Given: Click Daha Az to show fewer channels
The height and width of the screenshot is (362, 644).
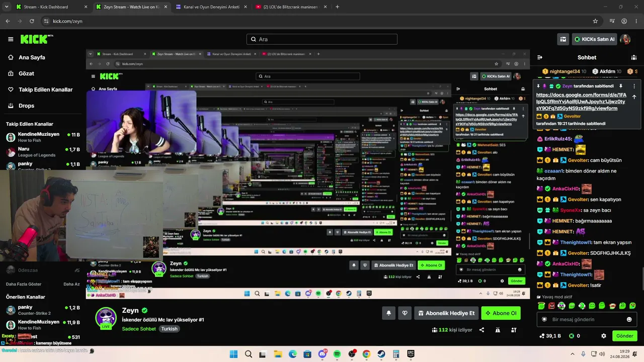Looking at the screenshot, I should tap(71, 284).
